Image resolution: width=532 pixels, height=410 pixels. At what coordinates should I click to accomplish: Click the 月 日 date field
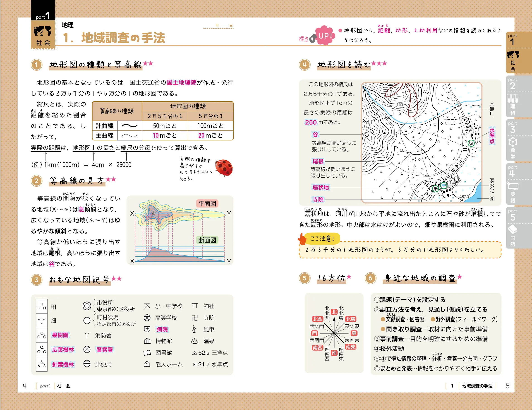218,26
